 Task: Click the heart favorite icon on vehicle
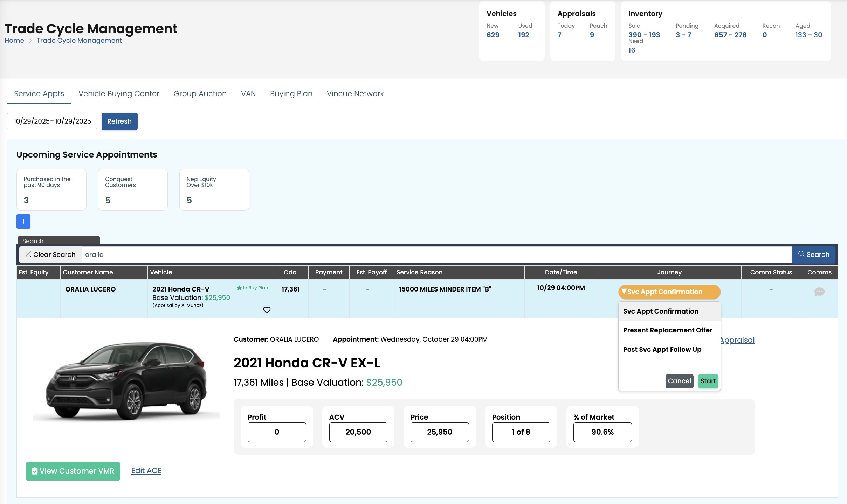(267, 310)
